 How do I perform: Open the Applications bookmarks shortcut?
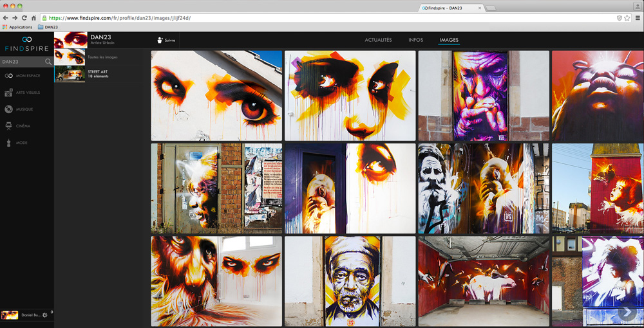(17, 27)
